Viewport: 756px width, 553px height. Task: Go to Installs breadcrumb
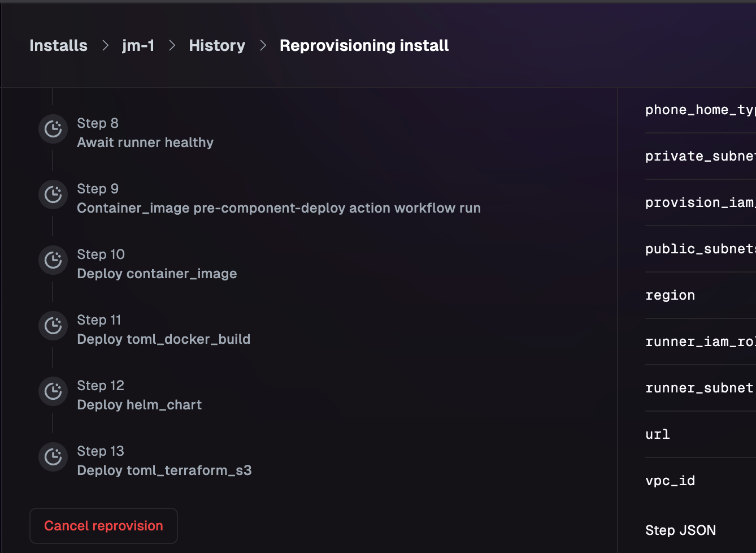click(x=58, y=46)
